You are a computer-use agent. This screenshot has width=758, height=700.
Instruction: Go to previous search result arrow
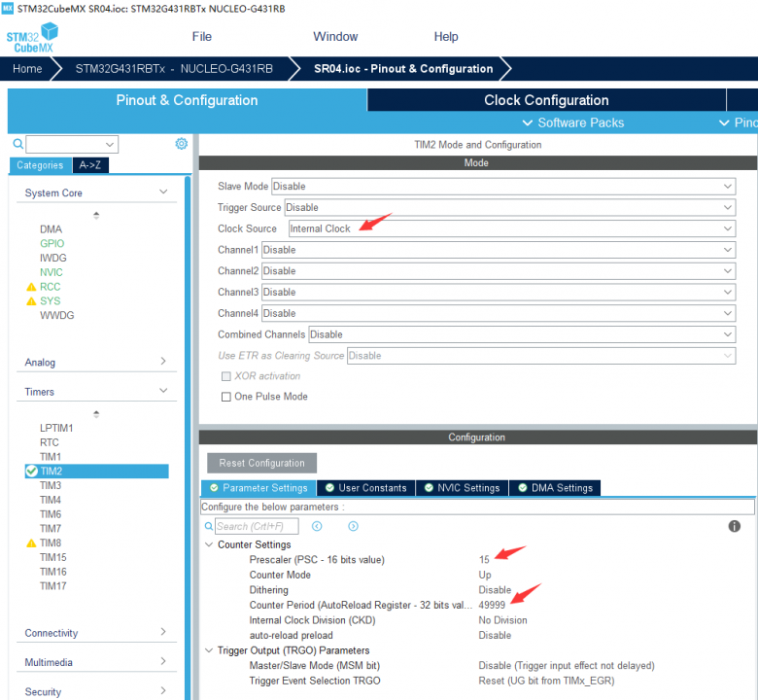click(317, 526)
